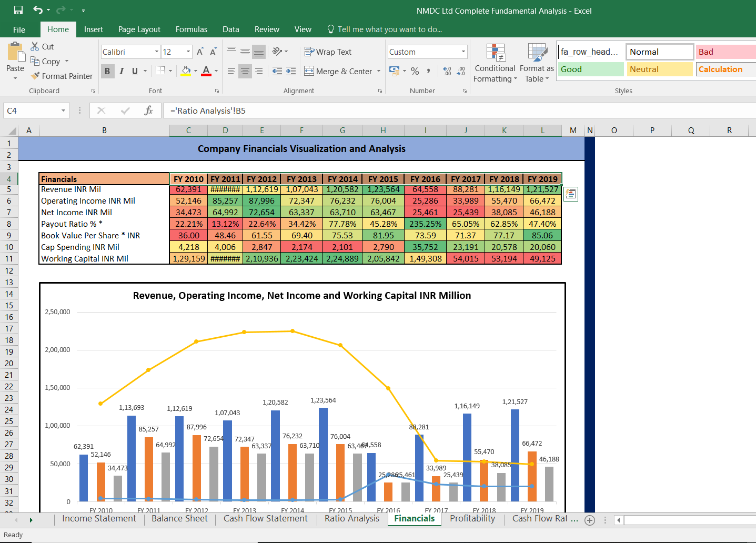This screenshot has height=543, width=756.
Task: Open the Fill Color dropdown arrow
Action: tap(196, 71)
